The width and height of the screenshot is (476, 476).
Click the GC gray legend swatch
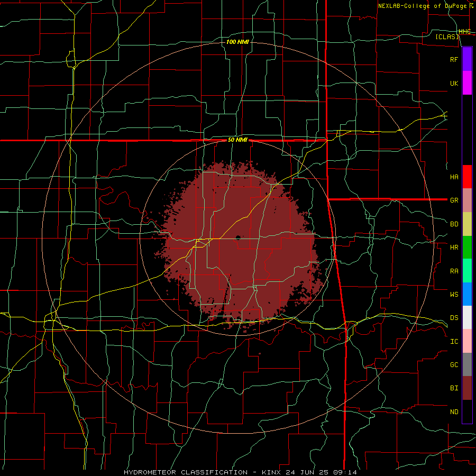click(x=467, y=364)
